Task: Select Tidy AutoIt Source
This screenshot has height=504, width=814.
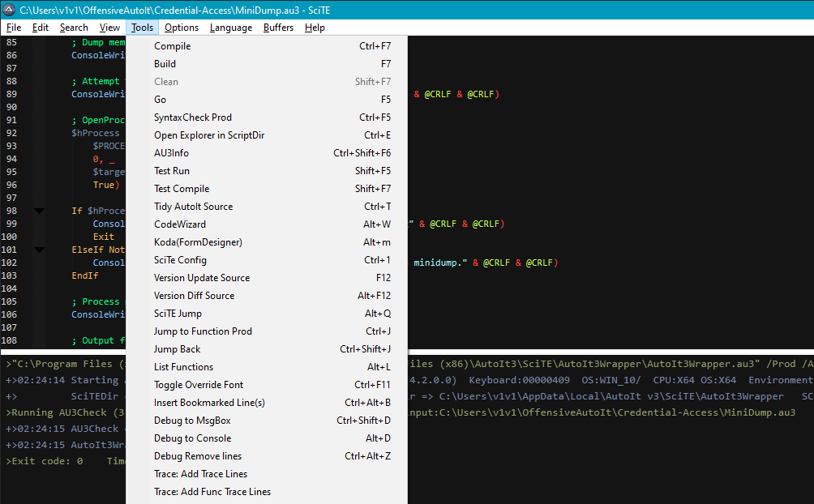Action: tap(267, 207)
